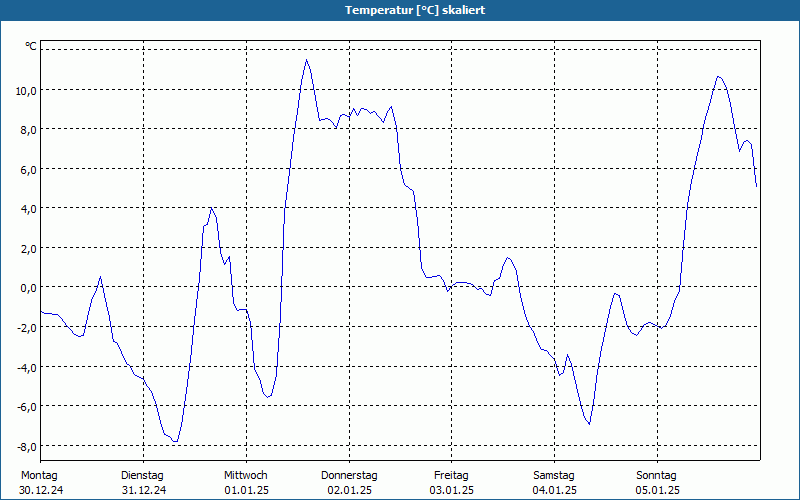800x500 pixels.
Task: Click the 6,0 y-axis value
Action: tap(28, 169)
